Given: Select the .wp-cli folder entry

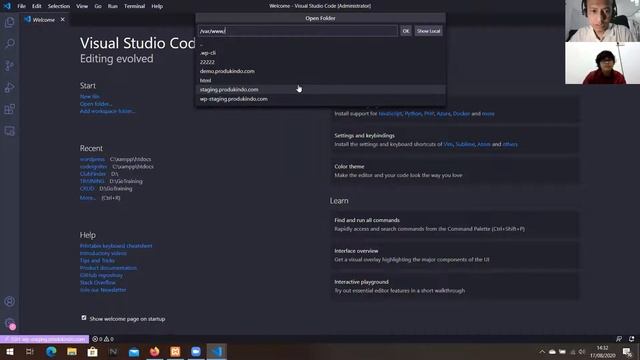Looking at the screenshot, I should pyautogui.click(x=320, y=53).
